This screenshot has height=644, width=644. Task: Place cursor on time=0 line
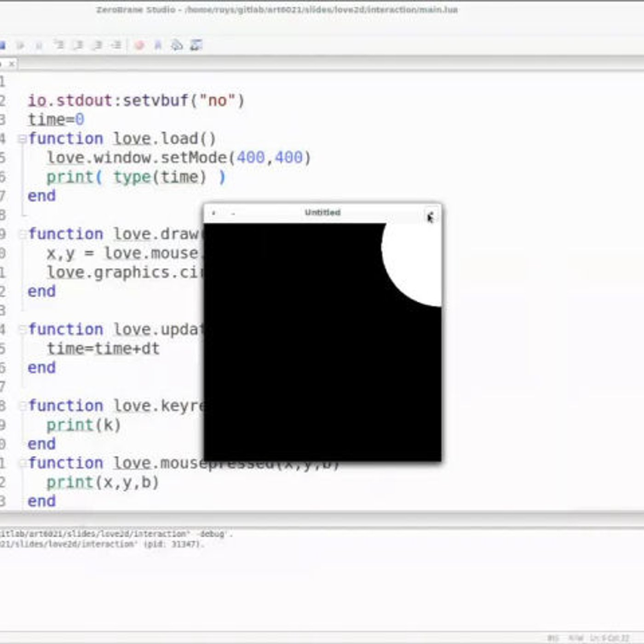(56, 120)
